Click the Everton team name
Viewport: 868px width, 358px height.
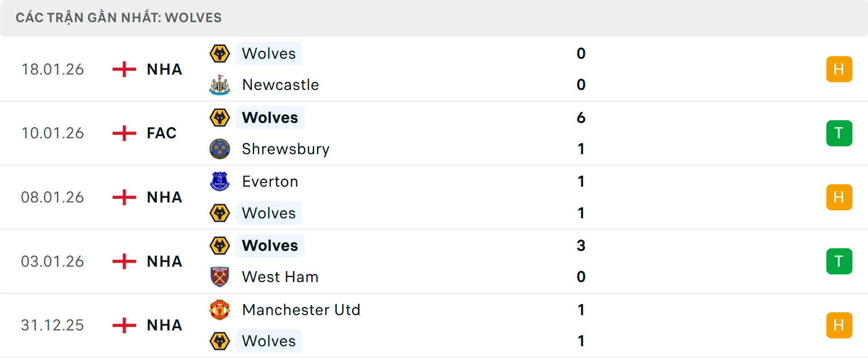[x=270, y=181]
